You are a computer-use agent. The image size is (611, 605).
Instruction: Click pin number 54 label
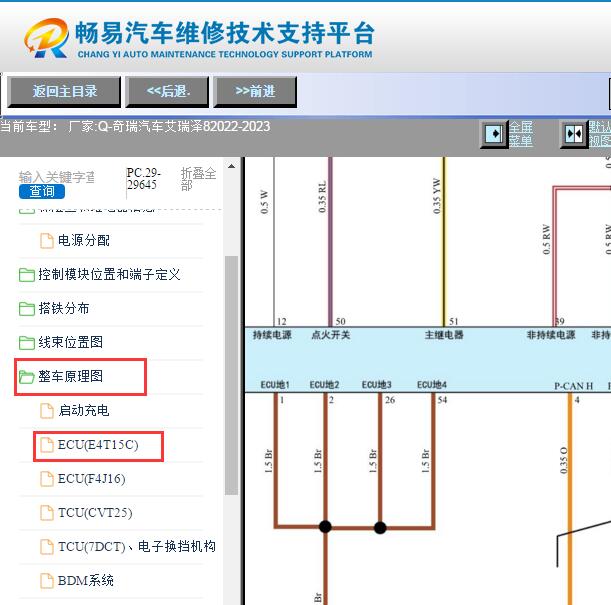pyautogui.click(x=442, y=400)
